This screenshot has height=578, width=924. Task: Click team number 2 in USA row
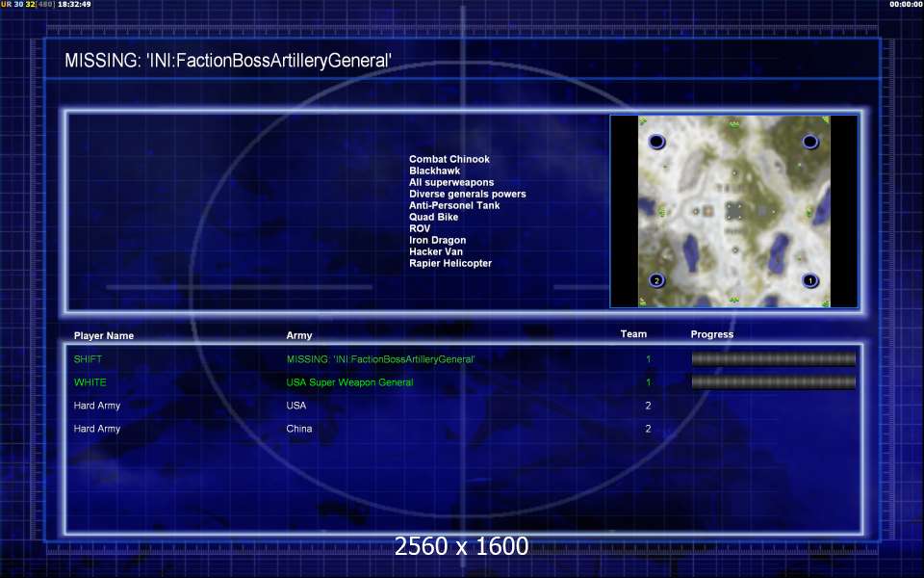(x=648, y=406)
